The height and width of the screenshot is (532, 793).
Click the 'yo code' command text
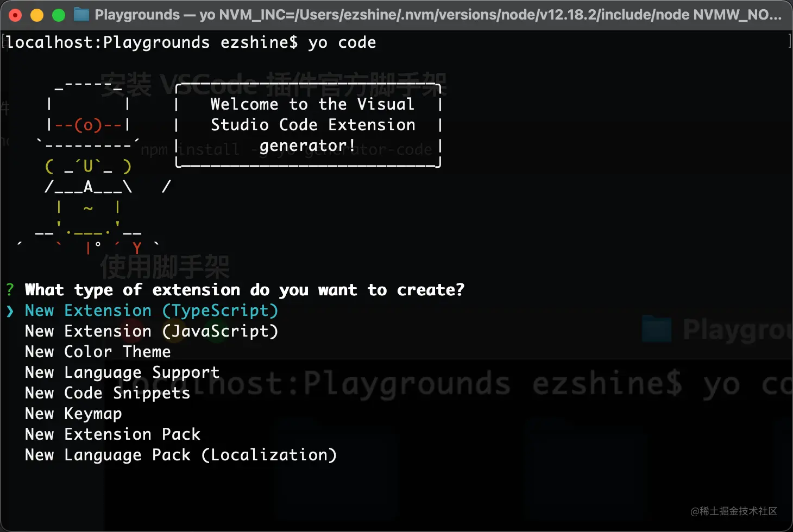342,42
